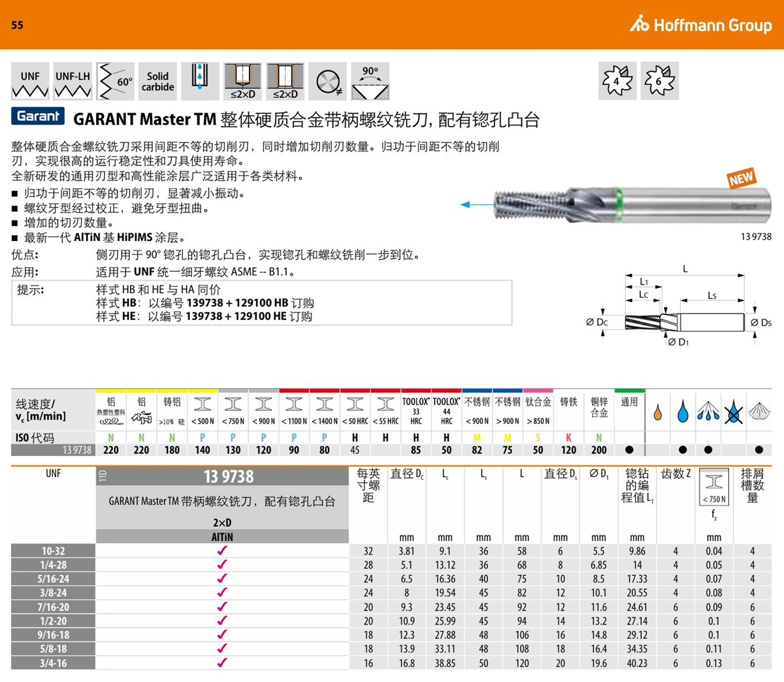Image resolution: width=784 pixels, height=682 pixels.
Task: Select the size row label 5/16-24
Action: click(54, 579)
